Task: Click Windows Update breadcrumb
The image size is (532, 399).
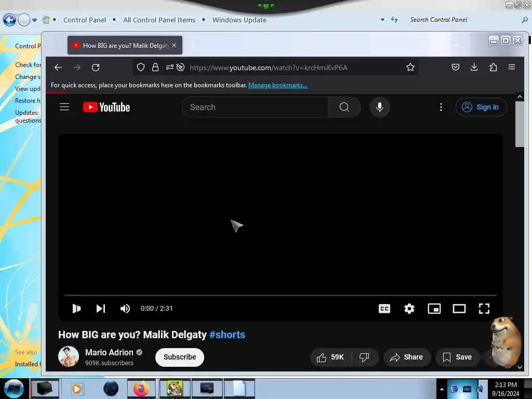Action: click(x=239, y=20)
